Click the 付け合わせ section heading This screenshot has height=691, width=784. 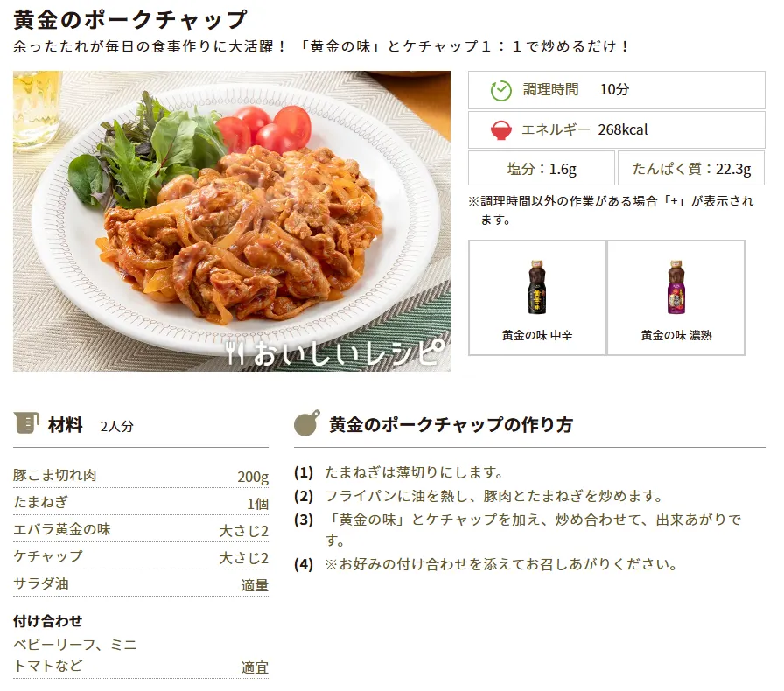click(x=47, y=621)
